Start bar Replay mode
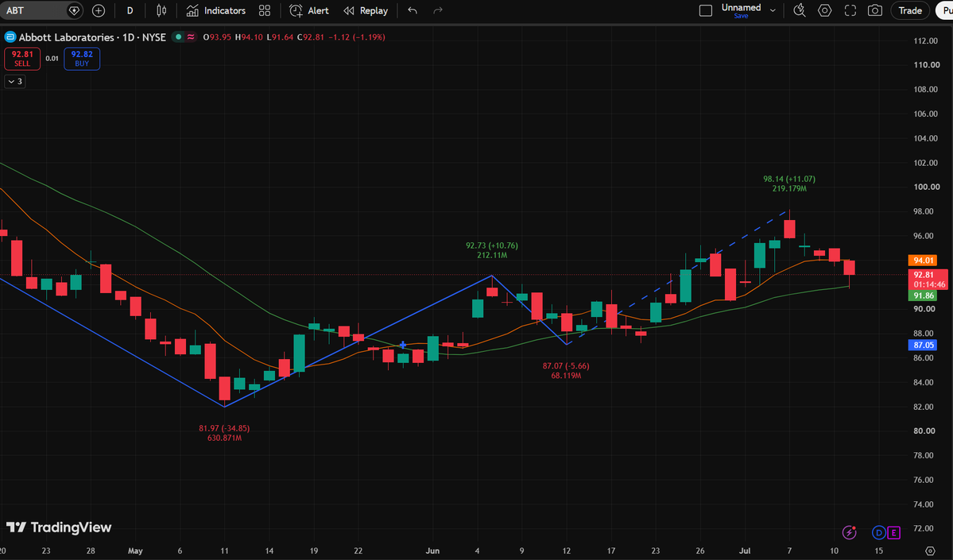 click(x=366, y=10)
